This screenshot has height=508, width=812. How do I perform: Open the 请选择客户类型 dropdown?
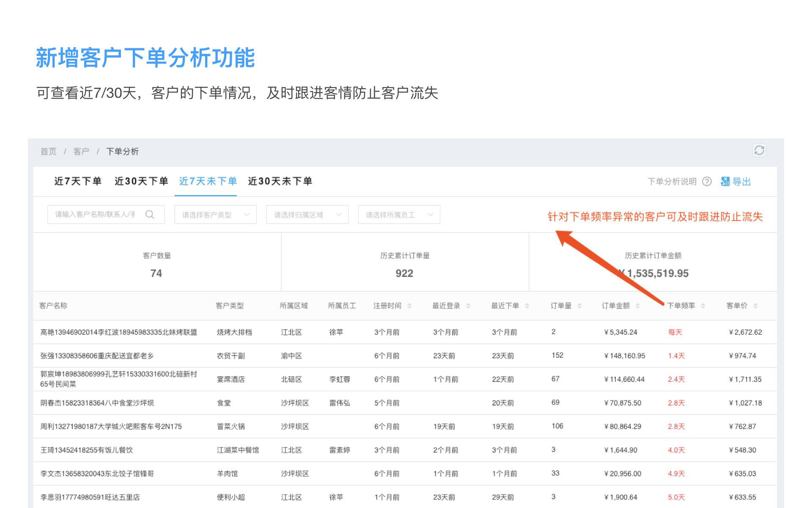click(x=215, y=215)
